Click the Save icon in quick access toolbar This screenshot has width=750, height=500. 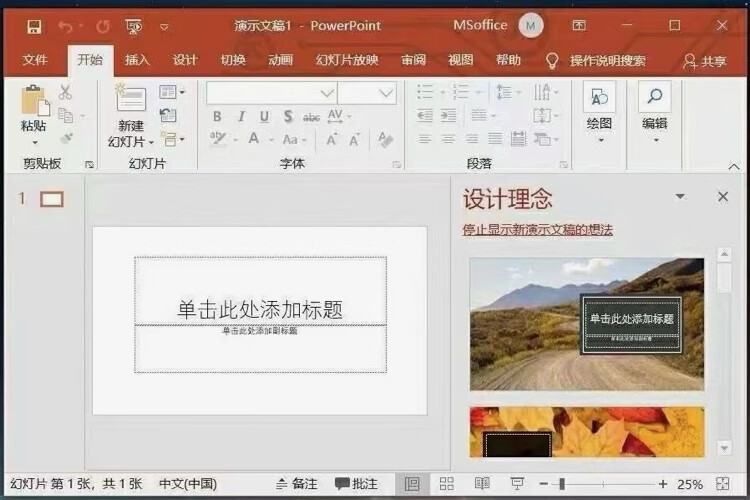point(34,26)
